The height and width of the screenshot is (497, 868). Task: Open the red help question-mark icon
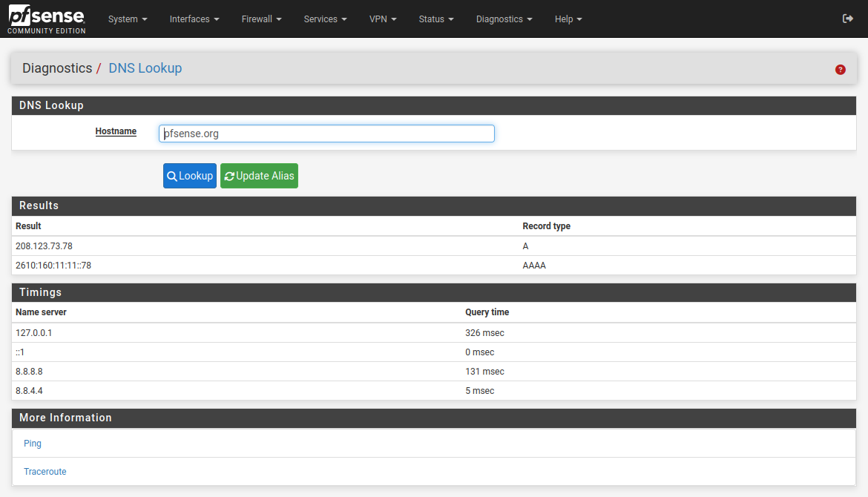[x=841, y=69]
